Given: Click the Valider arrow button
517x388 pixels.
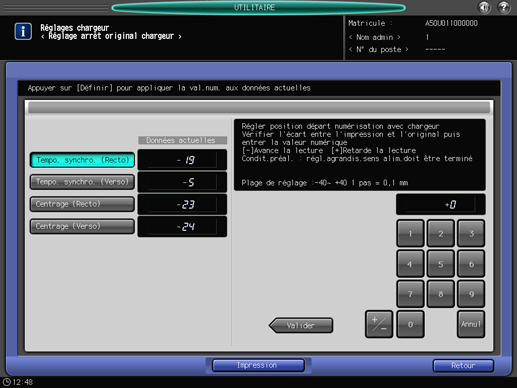Looking at the screenshot, I should click(x=301, y=325).
